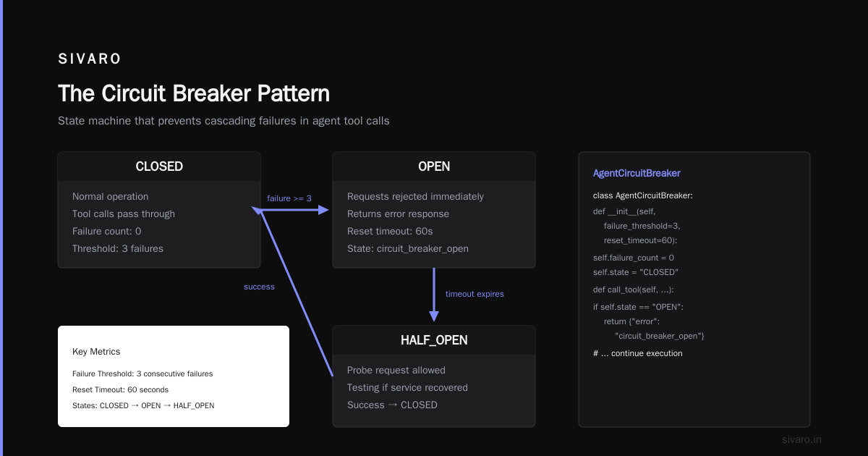Viewport: 868px width, 456px height.
Task: Click the heading 'The Circuit Breaker Pattern'
Action: pyautogui.click(x=194, y=93)
